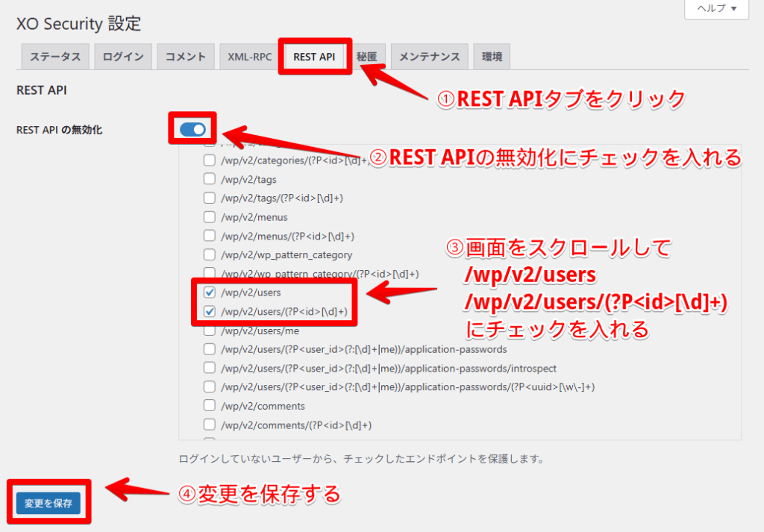Image resolution: width=764 pixels, height=532 pixels.
Task: Open the コメント tab
Action: pos(186,57)
